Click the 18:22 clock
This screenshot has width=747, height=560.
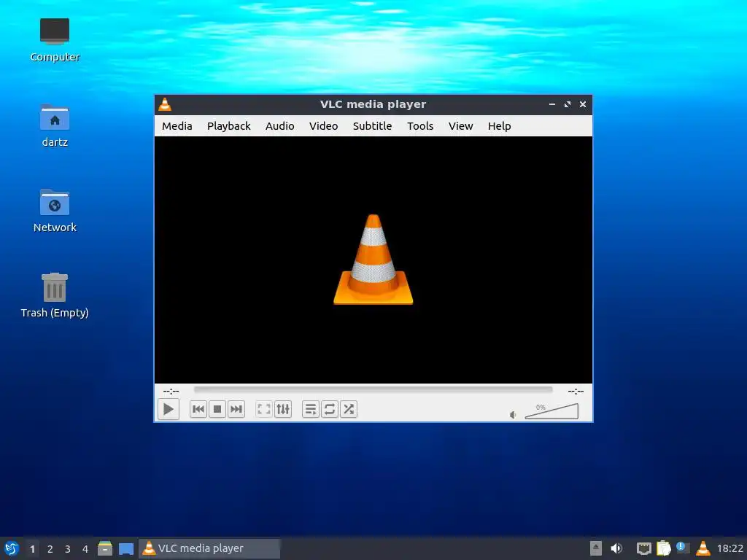pos(729,549)
